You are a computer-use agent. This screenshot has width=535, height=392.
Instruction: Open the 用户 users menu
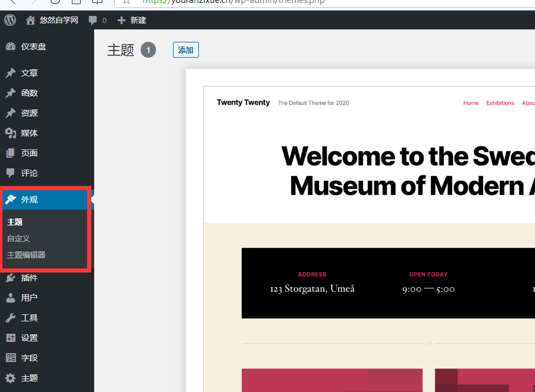(29, 298)
